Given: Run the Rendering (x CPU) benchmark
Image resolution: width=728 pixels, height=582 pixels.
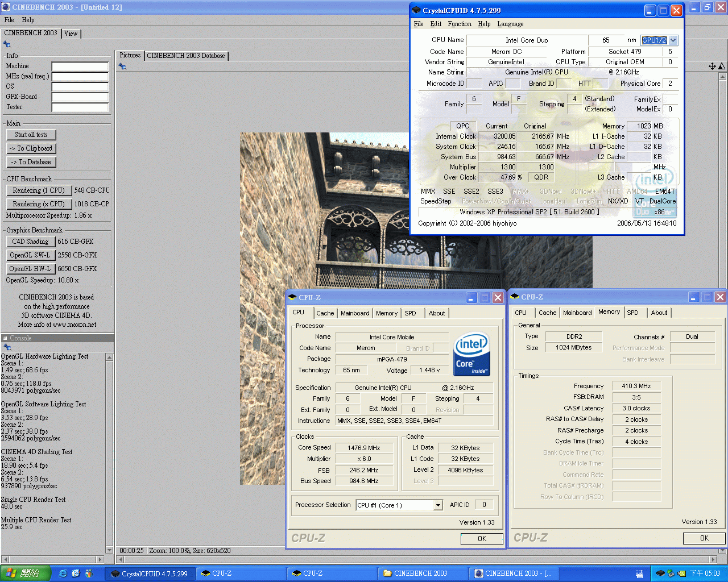Looking at the screenshot, I should 39,204.
